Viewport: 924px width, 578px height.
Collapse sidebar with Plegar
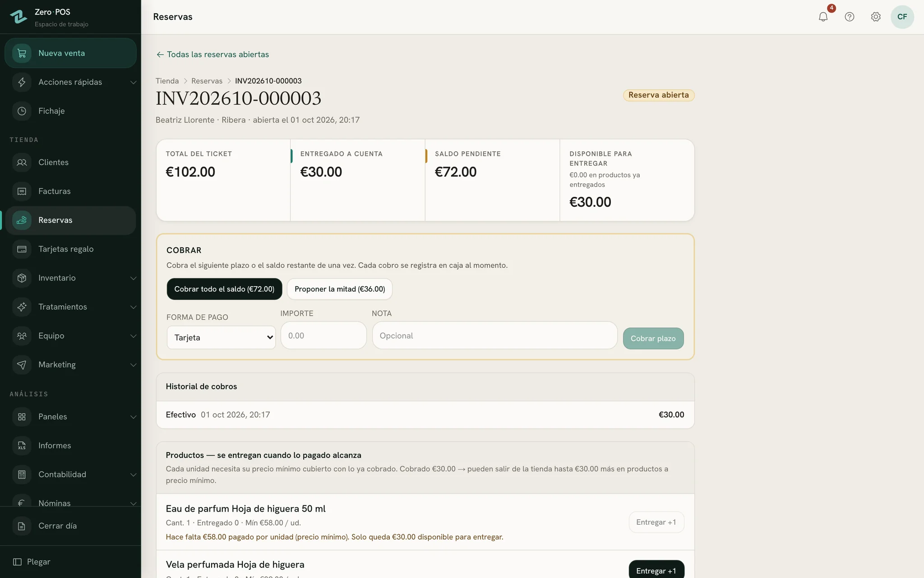tap(32, 562)
